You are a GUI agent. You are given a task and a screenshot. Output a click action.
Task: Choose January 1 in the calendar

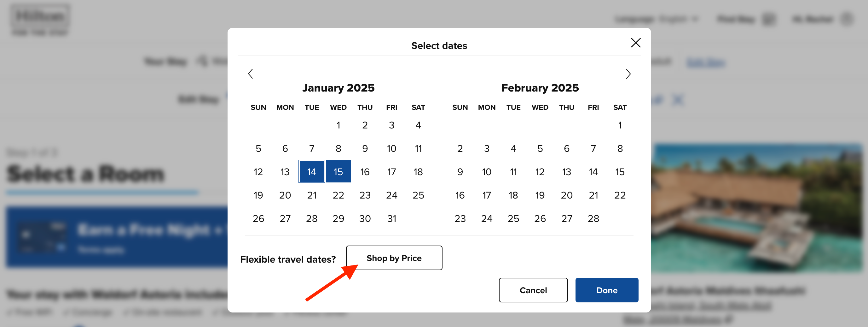click(x=338, y=125)
